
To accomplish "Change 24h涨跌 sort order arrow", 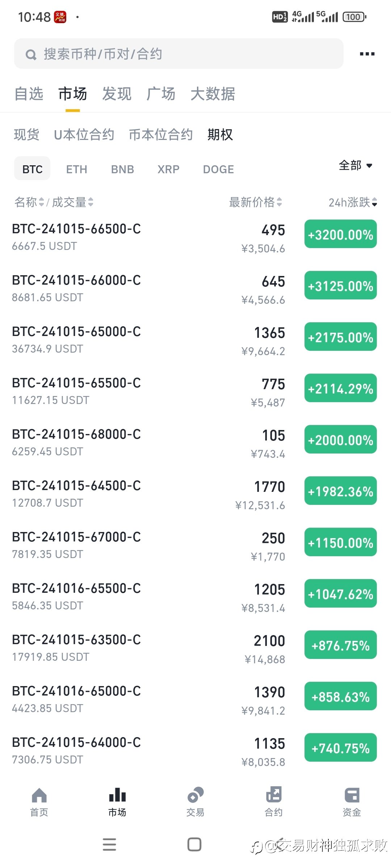I will tap(374, 202).
